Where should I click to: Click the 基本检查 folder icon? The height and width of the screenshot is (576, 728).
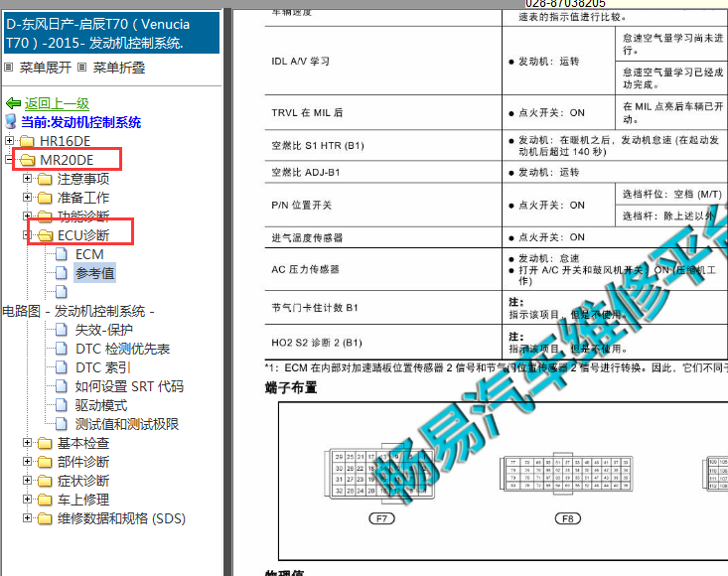coord(45,443)
